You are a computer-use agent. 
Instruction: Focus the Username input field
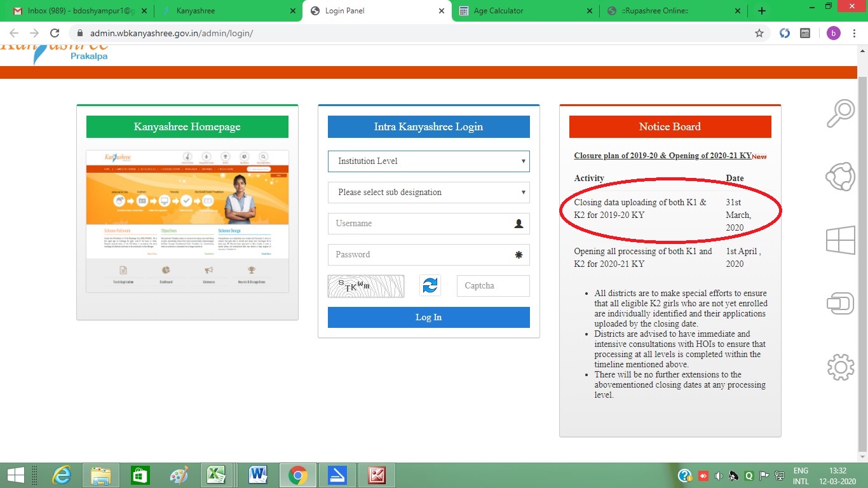429,224
